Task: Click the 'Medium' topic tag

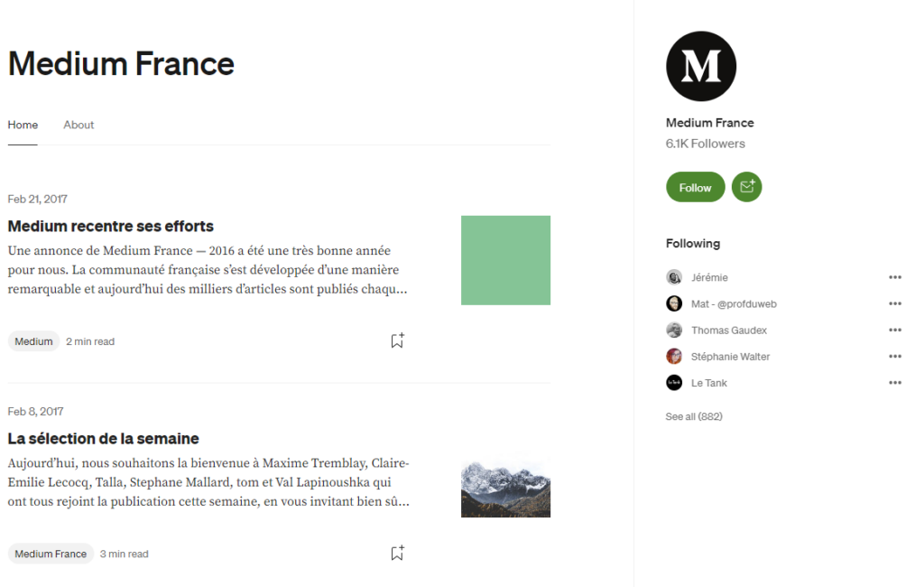Action: pos(33,341)
